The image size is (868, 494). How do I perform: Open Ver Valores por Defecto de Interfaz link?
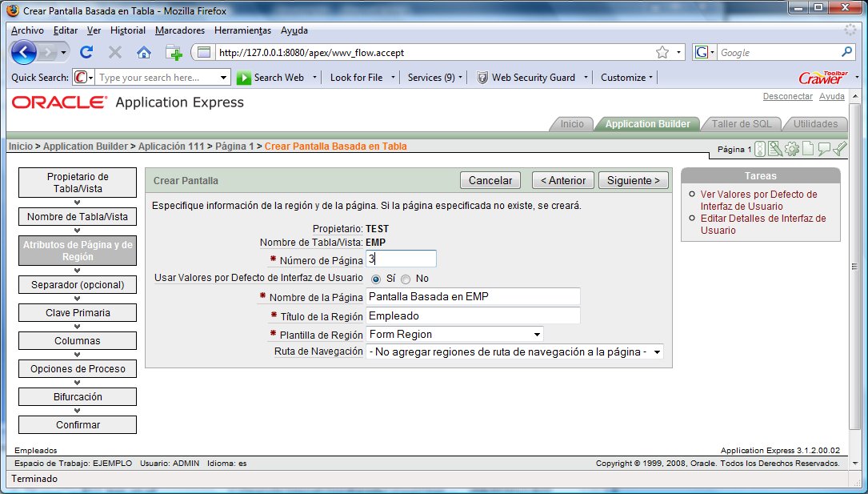(x=758, y=200)
